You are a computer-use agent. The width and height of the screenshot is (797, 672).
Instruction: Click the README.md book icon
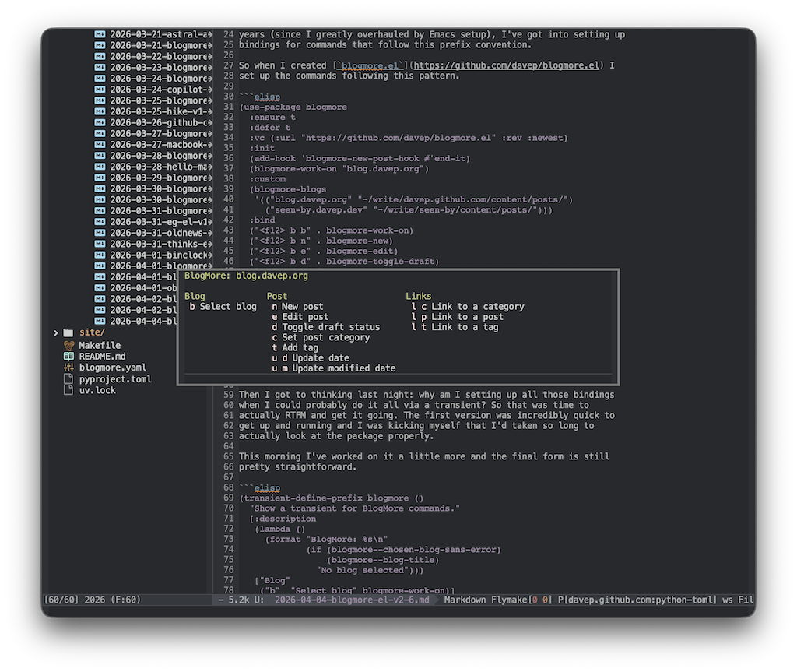(x=69, y=356)
